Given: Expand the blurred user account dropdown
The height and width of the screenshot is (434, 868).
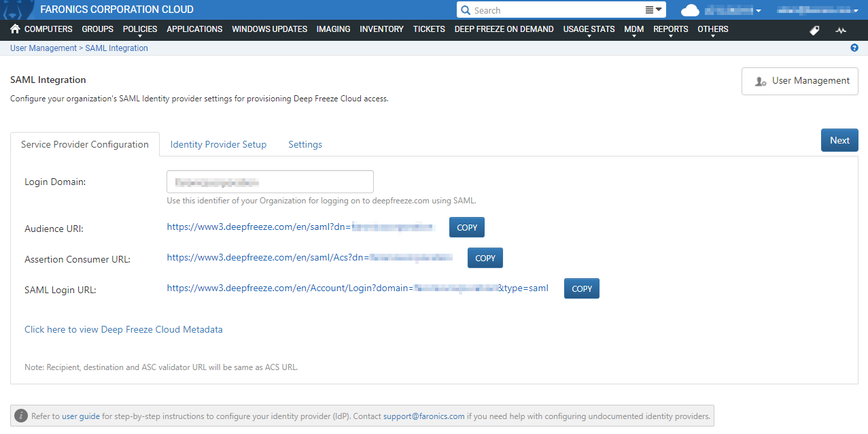Looking at the screenshot, I should tap(818, 10).
